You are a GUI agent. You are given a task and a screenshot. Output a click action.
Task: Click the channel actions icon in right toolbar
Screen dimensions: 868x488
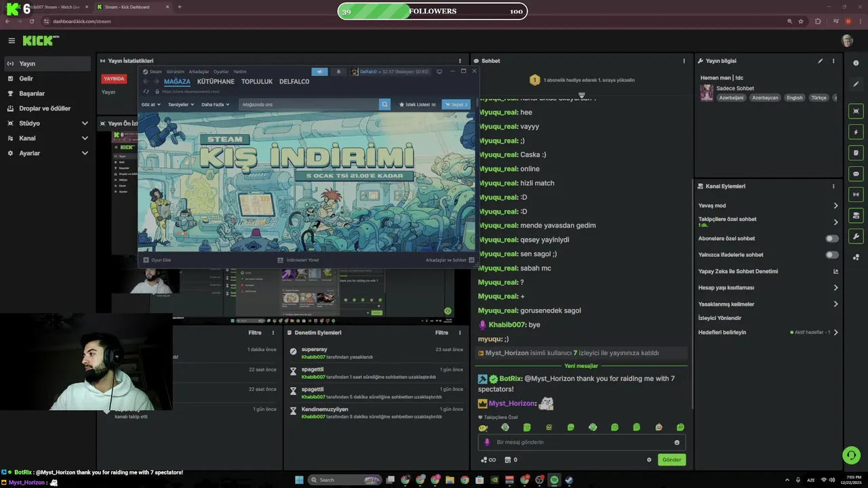(x=856, y=216)
